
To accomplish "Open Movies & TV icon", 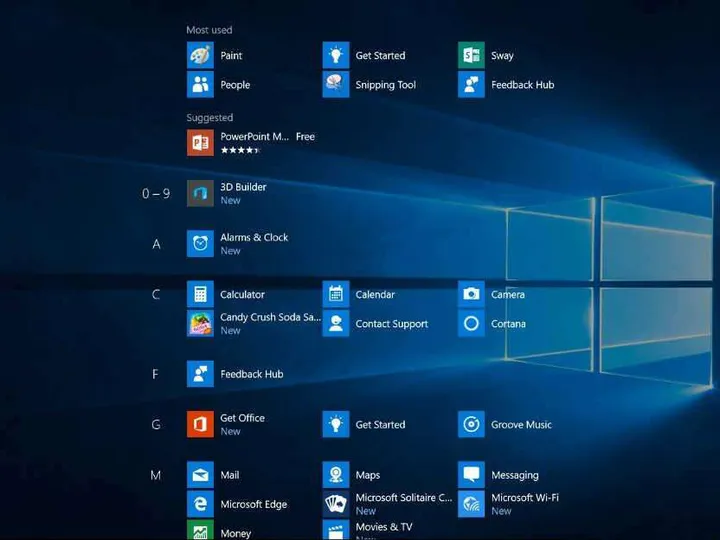I will click(x=336, y=530).
